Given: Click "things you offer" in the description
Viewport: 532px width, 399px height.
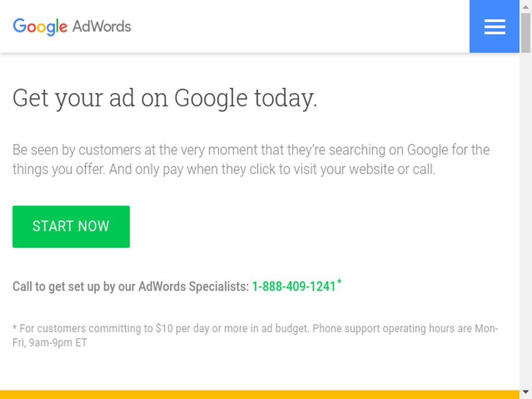Looking at the screenshot, I should pos(59,169).
